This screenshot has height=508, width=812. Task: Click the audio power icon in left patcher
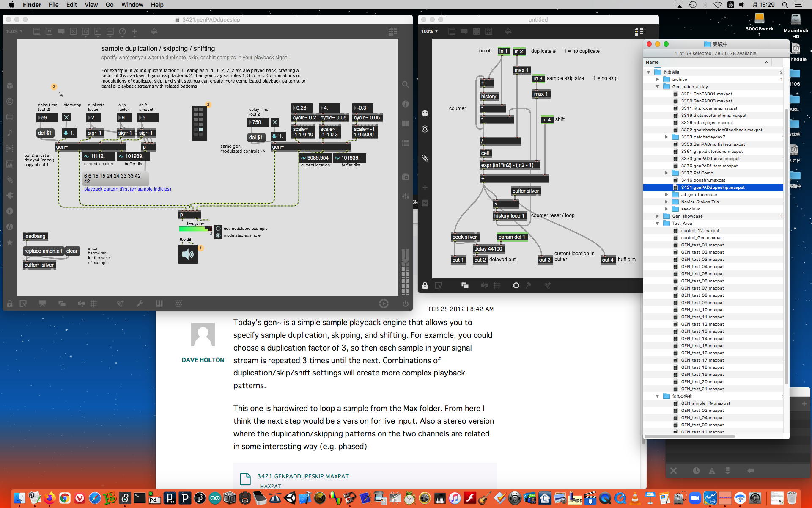[405, 304]
